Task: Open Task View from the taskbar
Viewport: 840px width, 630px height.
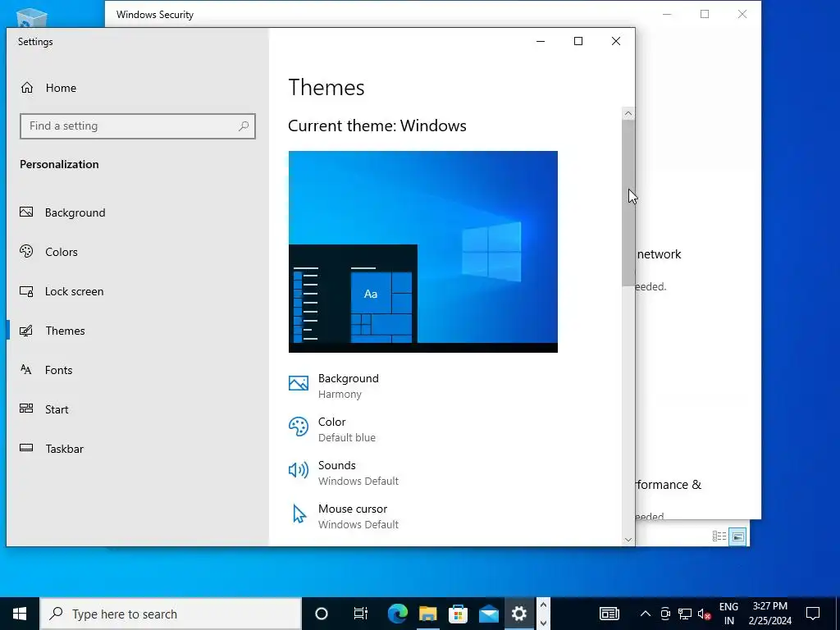Action: [x=361, y=614]
